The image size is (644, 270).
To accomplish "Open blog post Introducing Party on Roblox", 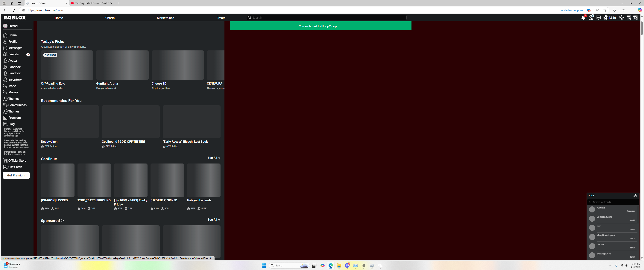I will coord(14,153).
